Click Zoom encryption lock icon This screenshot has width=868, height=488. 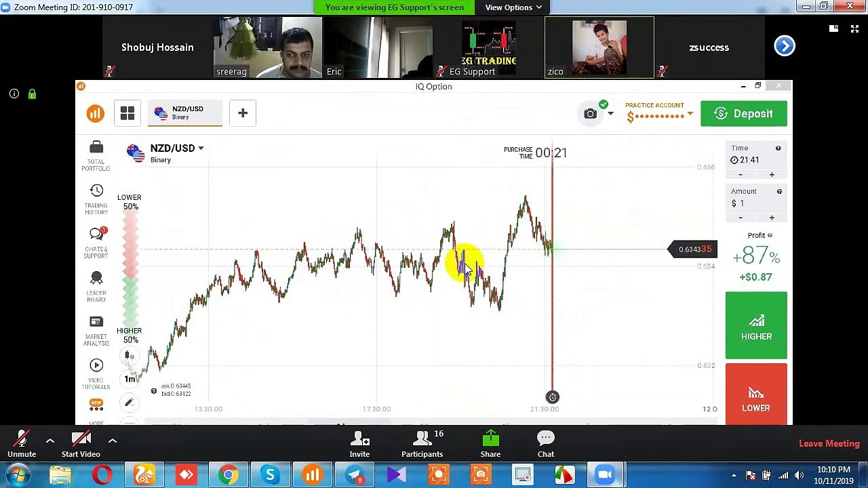click(32, 94)
